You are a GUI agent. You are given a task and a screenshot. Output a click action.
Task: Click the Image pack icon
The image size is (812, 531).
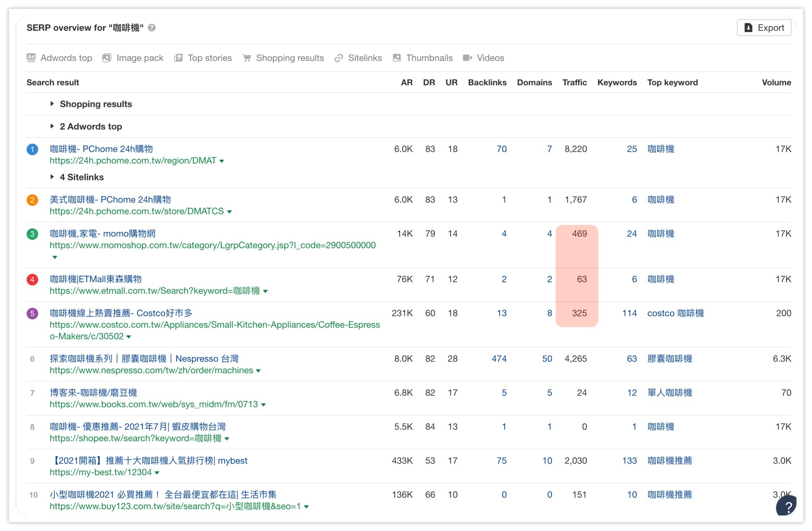pyautogui.click(x=107, y=58)
